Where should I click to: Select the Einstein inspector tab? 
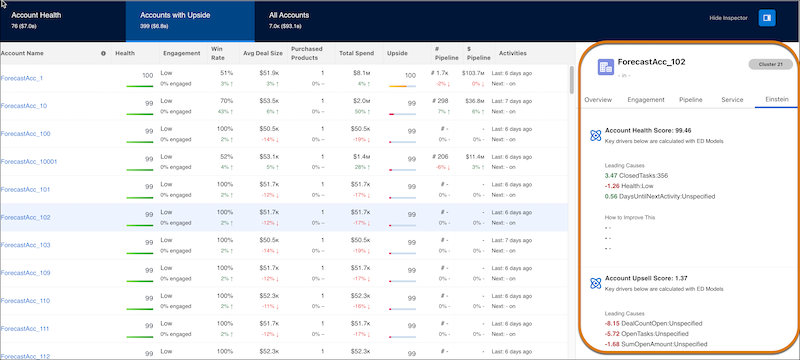(776, 100)
